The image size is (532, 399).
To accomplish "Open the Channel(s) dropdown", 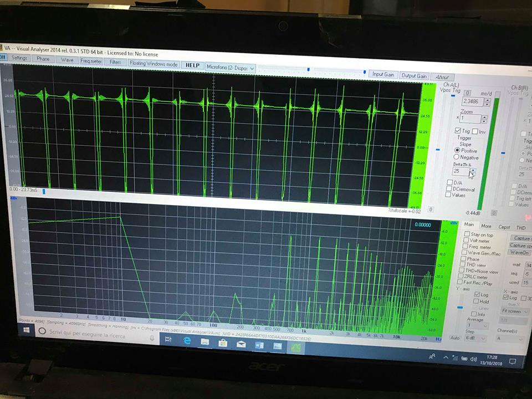I will point(510,339).
